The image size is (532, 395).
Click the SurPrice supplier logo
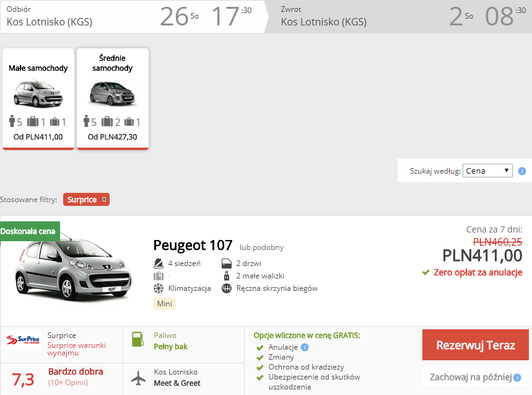[23, 340]
